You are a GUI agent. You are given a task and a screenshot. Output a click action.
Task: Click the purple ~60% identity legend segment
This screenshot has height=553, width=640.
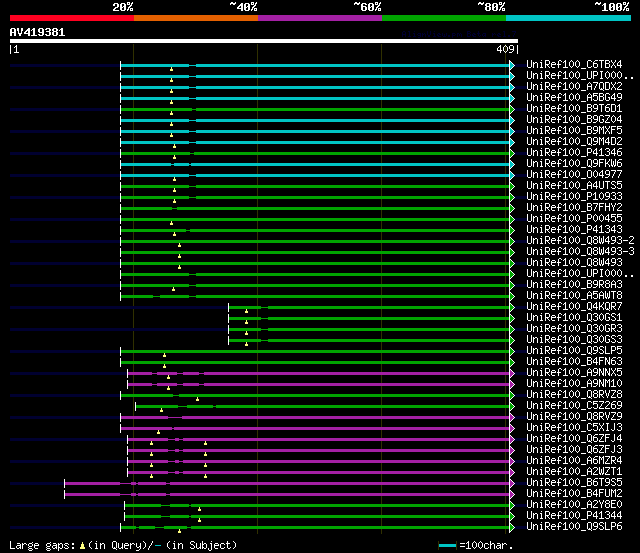[x=320, y=18]
